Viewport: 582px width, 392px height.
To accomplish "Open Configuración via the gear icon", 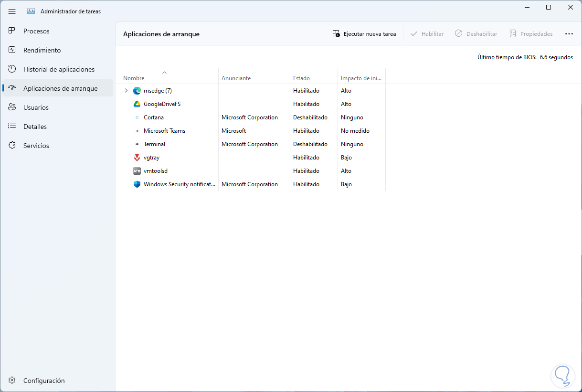I will point(13,381).
